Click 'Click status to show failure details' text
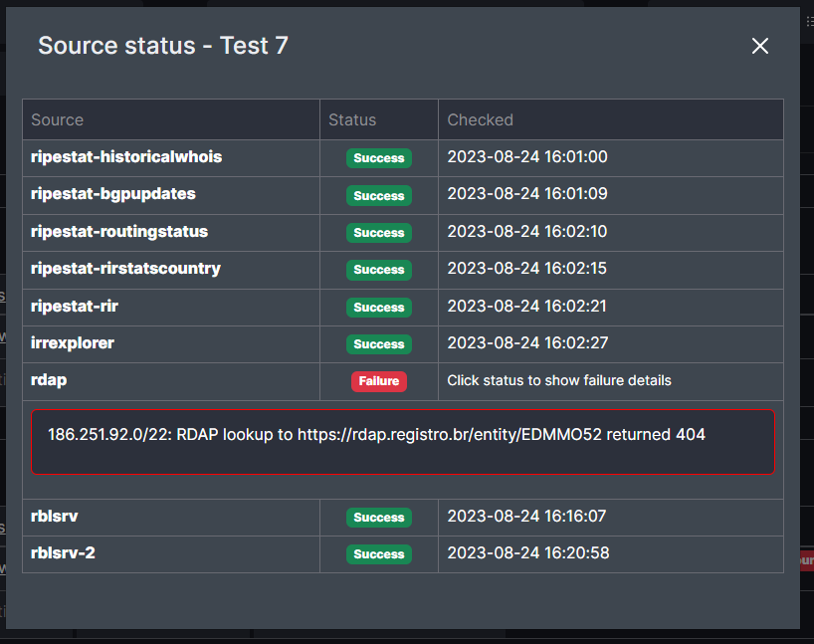Image resolution: width=814 pixels, height=644 pixels. pyautogui.click(x=558, y=380)
